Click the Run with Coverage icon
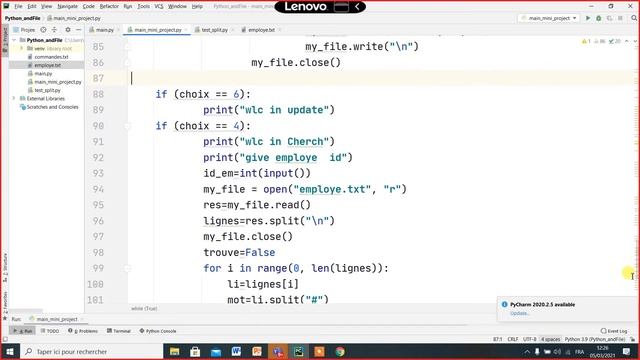This screenshot has width=640, height=360. pos(609,18)
